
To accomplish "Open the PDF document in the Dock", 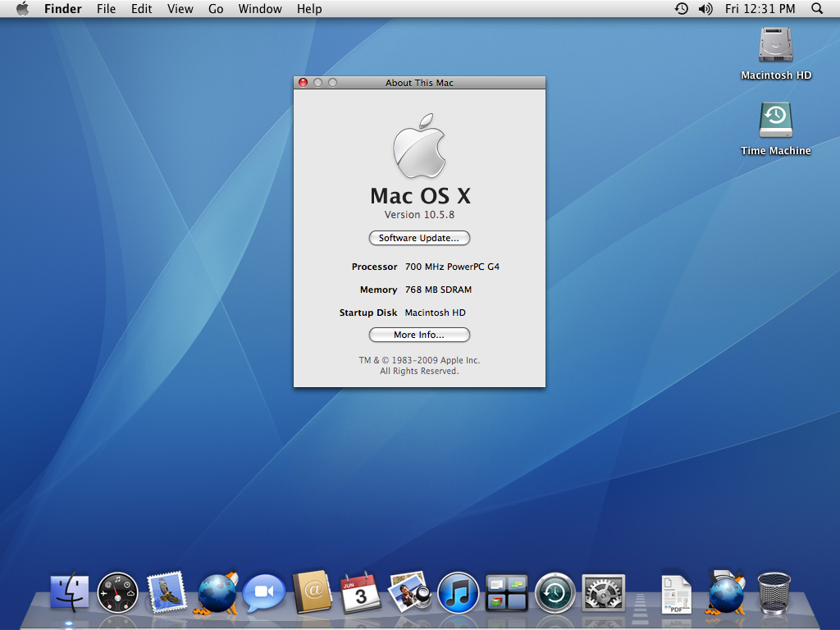I will (x=676, y=594).
